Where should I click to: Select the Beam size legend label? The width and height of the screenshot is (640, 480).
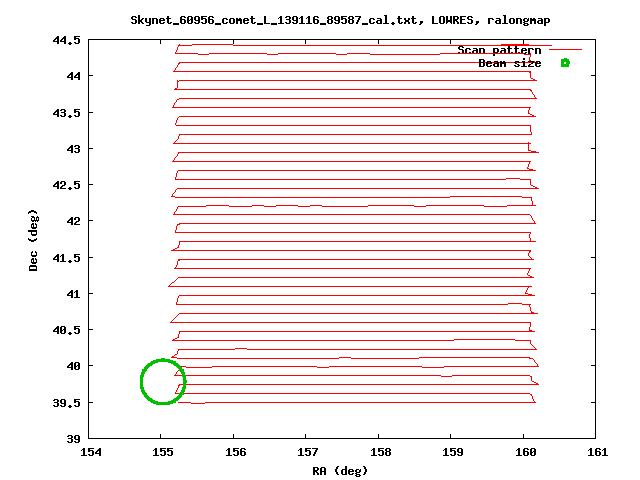(509, 63)
